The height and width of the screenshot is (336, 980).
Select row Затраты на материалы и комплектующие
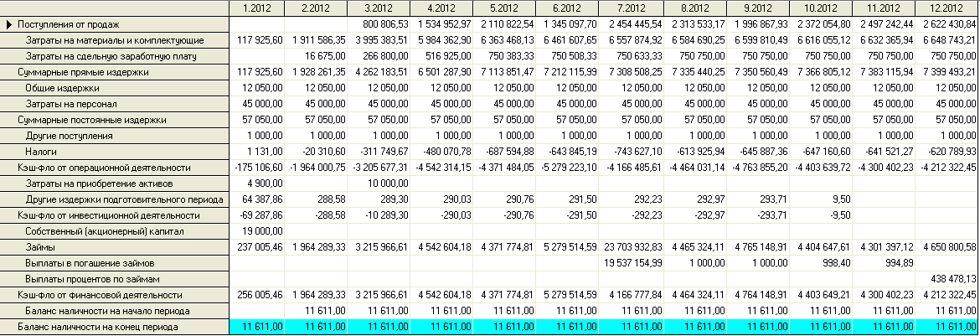point(115,41)
